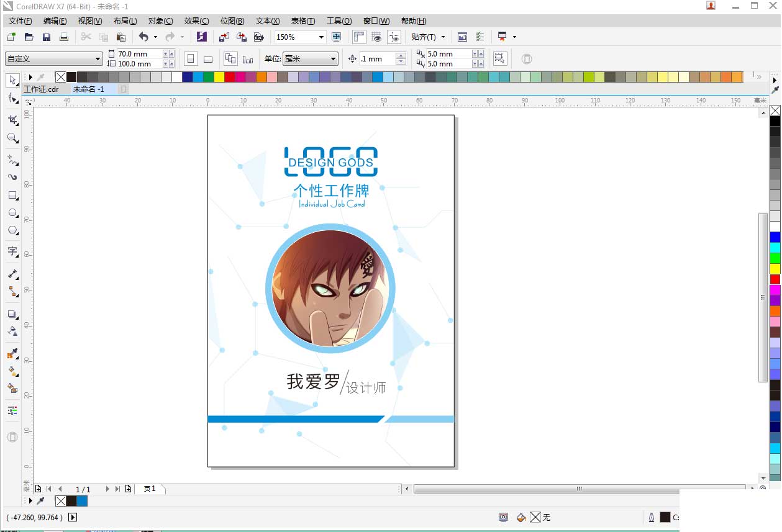782x532 pixels.
Task: Open the 工具(O) menu
Action: click(x=339, y=21)
